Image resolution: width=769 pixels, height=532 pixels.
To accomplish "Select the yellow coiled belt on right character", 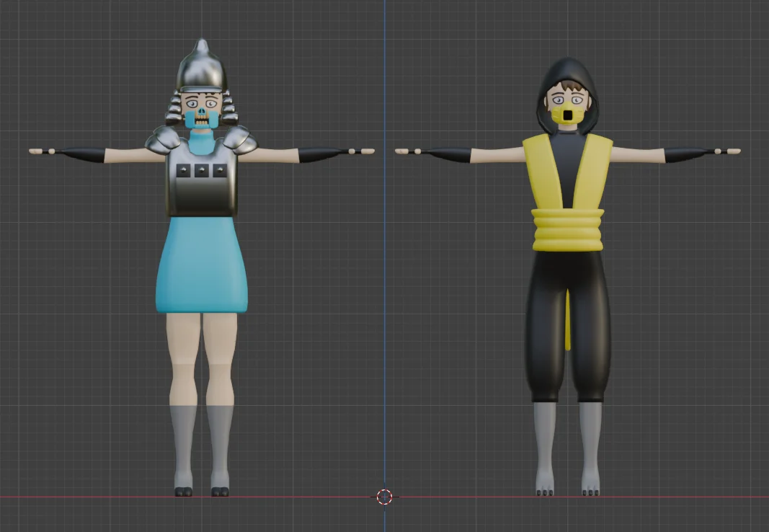I will (x=568, y=229).
